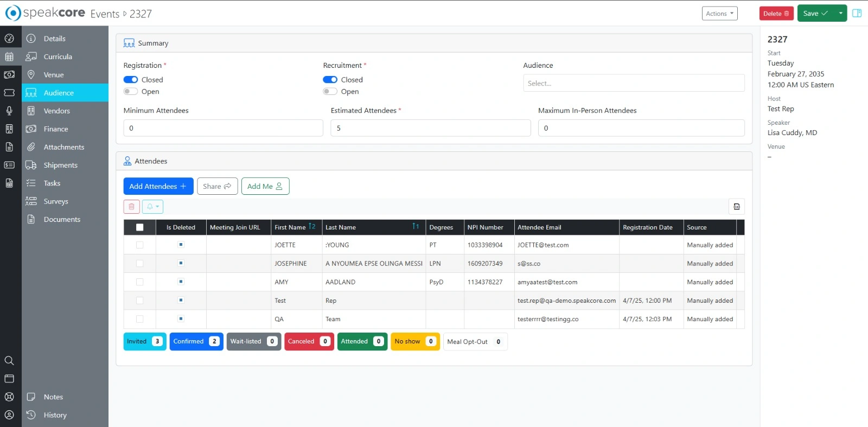Expand the Actions dropdown
Image resolution: width=868 pixels, height=427 pixels.
[719, 14]
